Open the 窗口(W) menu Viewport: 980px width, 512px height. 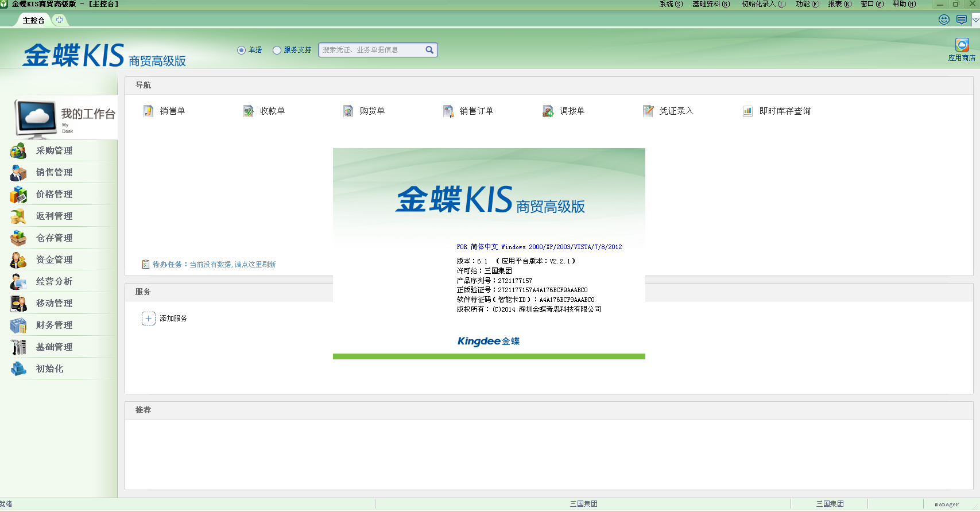[872, 4]
